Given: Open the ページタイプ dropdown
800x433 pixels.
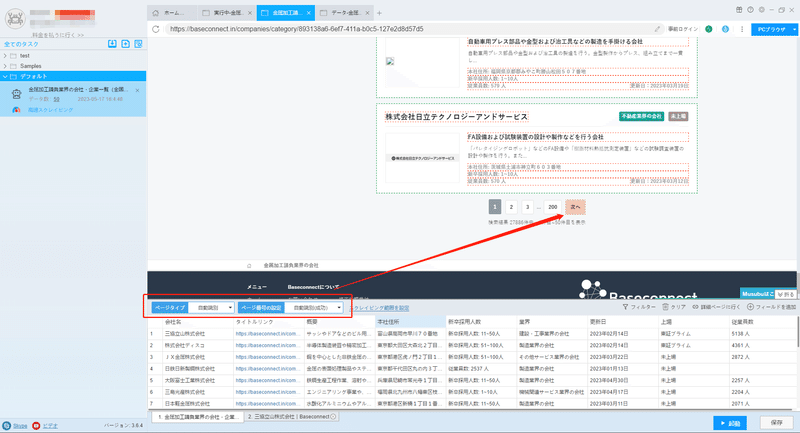Looking at the screenshot, I should (211, 308).
